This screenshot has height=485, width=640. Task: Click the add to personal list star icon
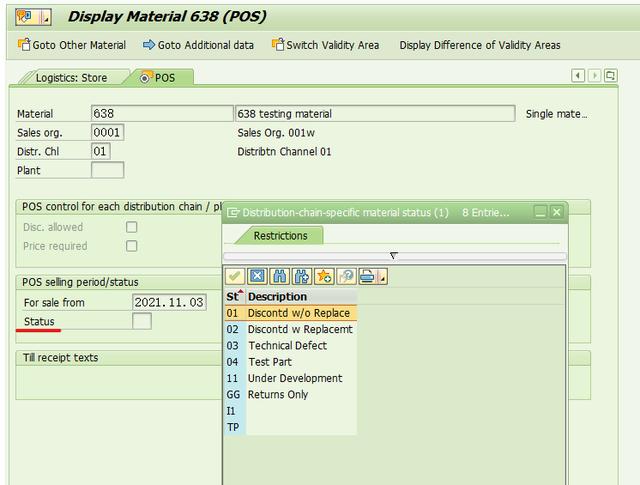click(324, 276)
